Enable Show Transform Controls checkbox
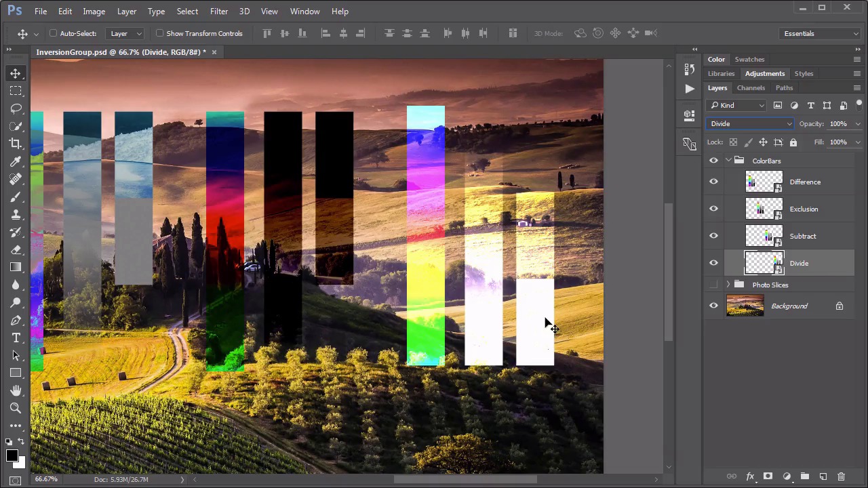 pyautogui.click(x=160, y=33)
